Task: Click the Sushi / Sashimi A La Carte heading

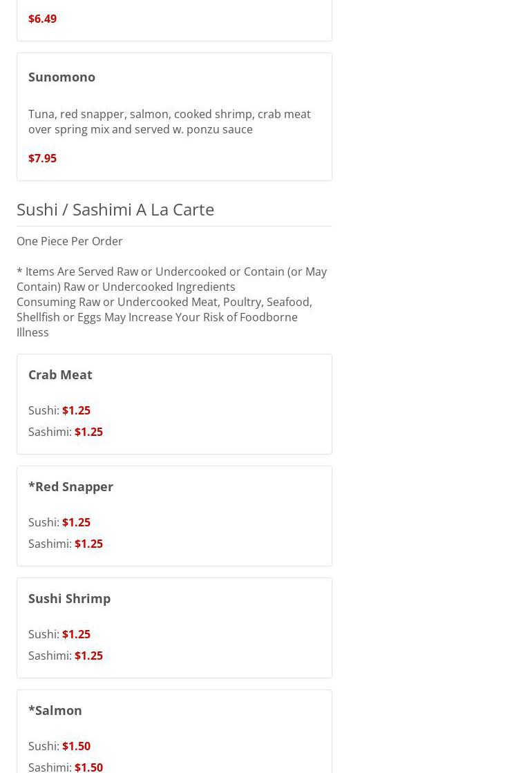Action: pos(115,209)
